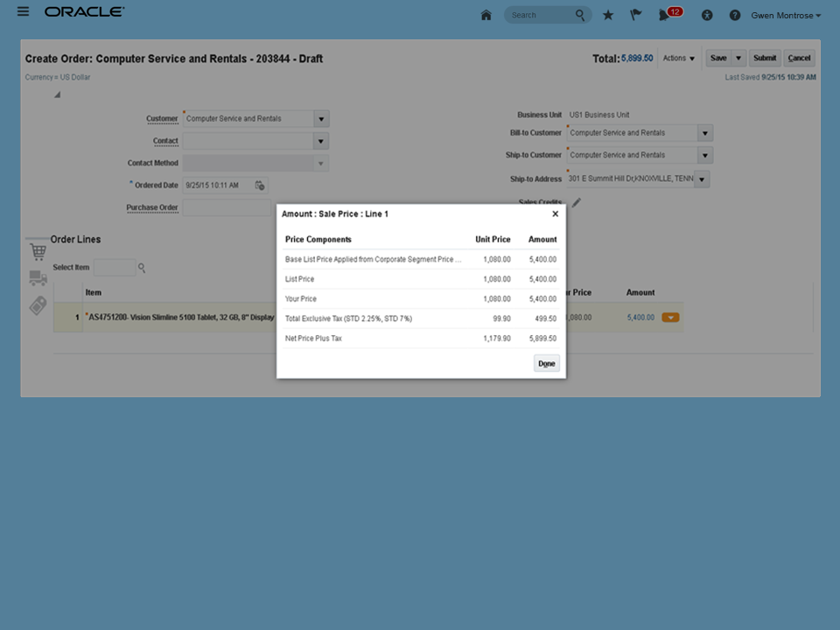
Task: Open the Help question mark icon
Action: [735, 15]
